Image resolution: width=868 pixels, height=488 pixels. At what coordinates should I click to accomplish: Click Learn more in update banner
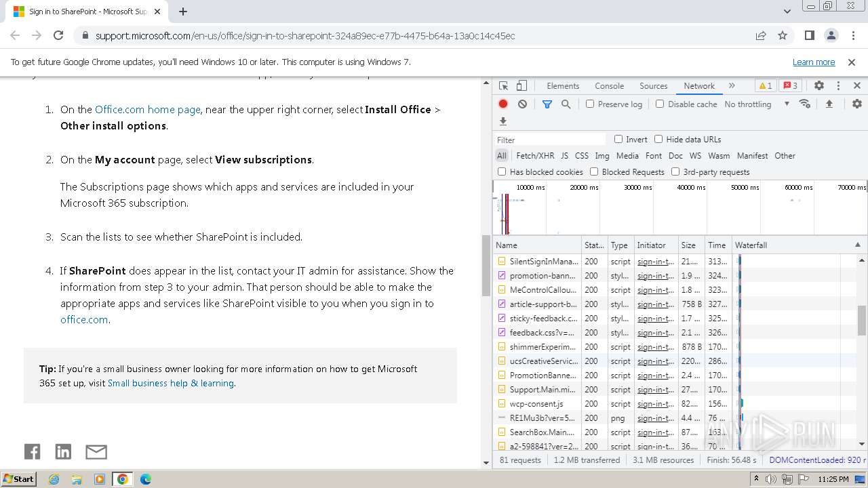pyautogui.click(x=814, y=62)
